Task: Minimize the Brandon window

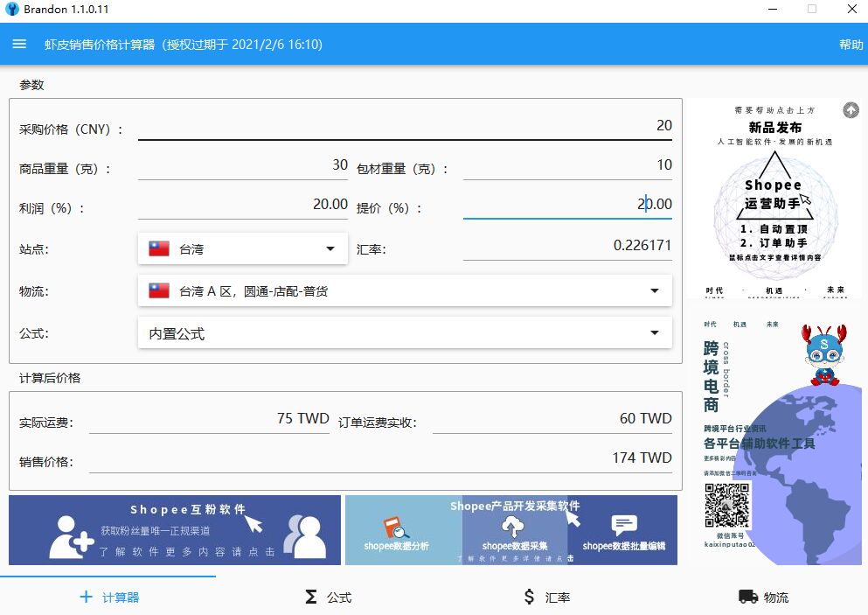Action: [773, 9]
